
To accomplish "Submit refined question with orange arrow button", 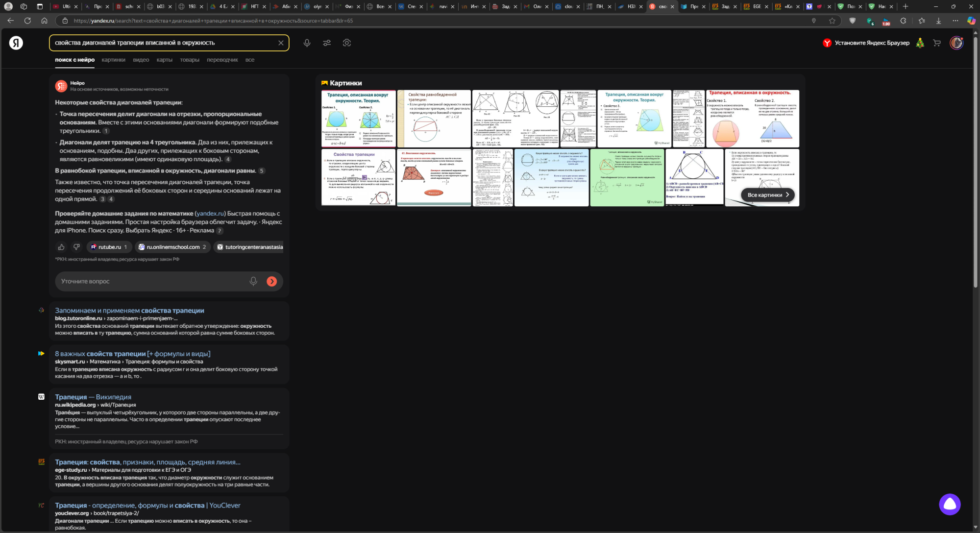I will (271, 281).
